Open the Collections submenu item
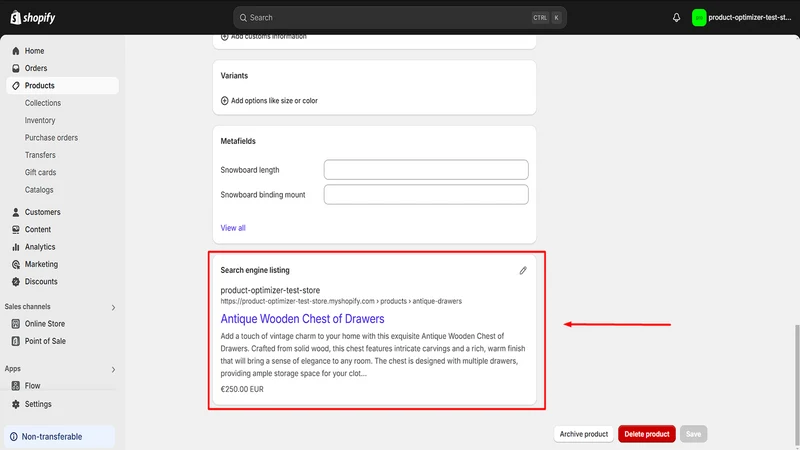800x450 pixels. pyautogui.click(x=43, y=103)
